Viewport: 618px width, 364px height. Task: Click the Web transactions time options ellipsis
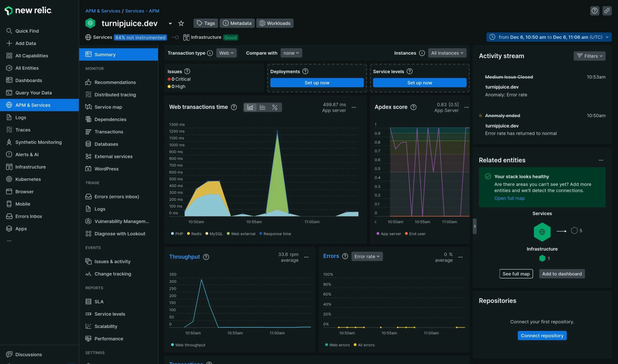point(354,107)
